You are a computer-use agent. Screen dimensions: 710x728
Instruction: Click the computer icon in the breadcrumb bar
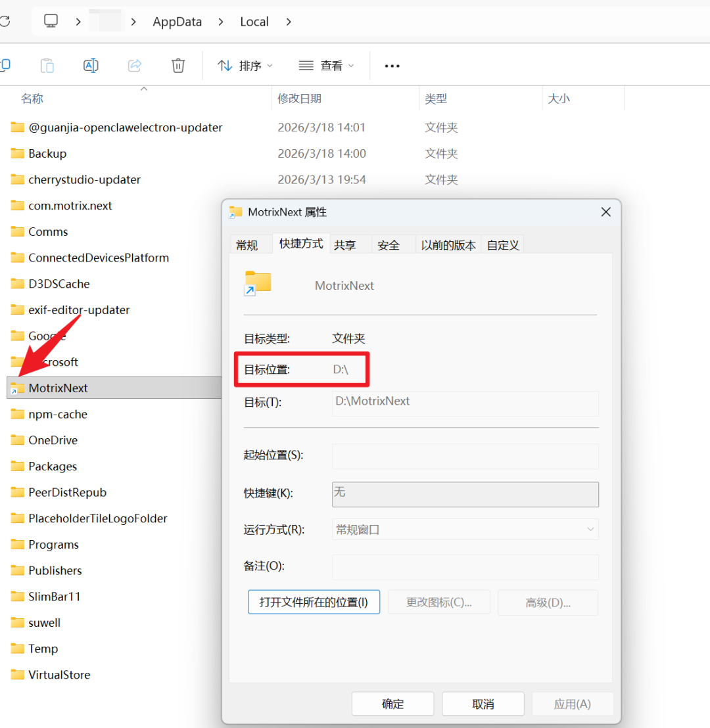tap(51, 20)
